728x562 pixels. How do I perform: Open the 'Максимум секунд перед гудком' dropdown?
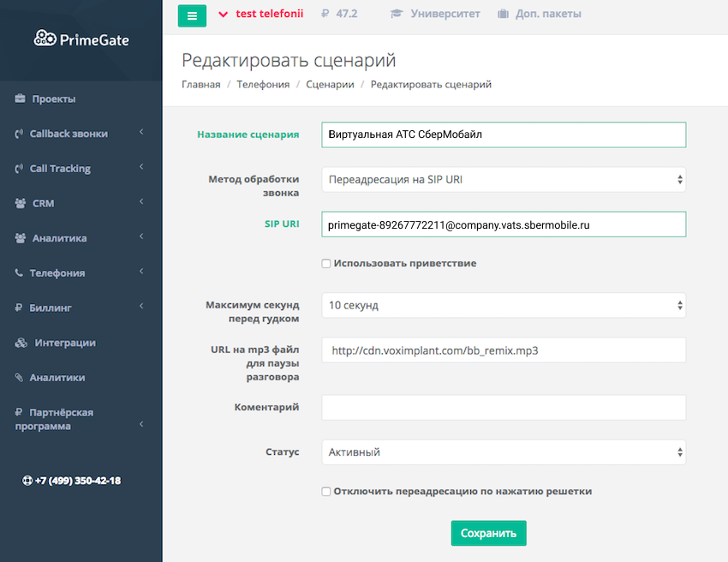pos(504,305)
